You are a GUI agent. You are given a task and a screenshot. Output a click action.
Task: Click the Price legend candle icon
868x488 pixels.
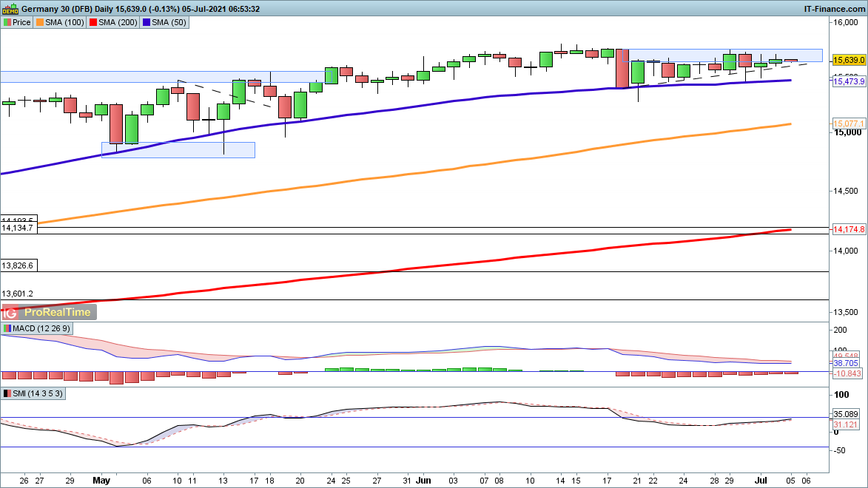(x=7, y=22)
